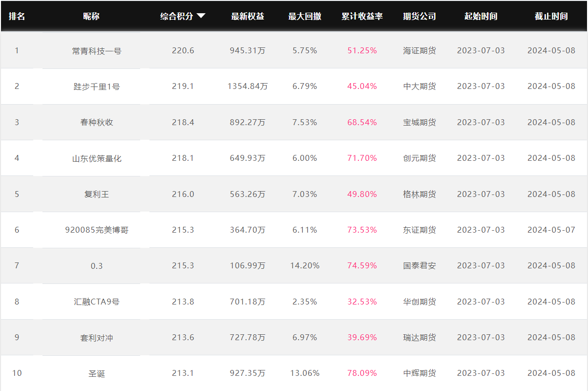Screen dimensions: 588x391
Task: Open the 复利王 account
Action: pos(97,194)
